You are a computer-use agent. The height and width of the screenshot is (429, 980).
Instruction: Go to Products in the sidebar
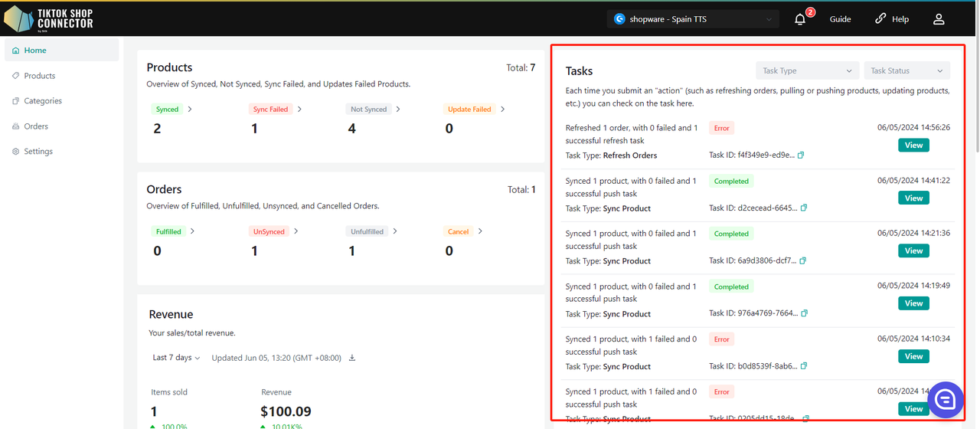tap(40, 76)
